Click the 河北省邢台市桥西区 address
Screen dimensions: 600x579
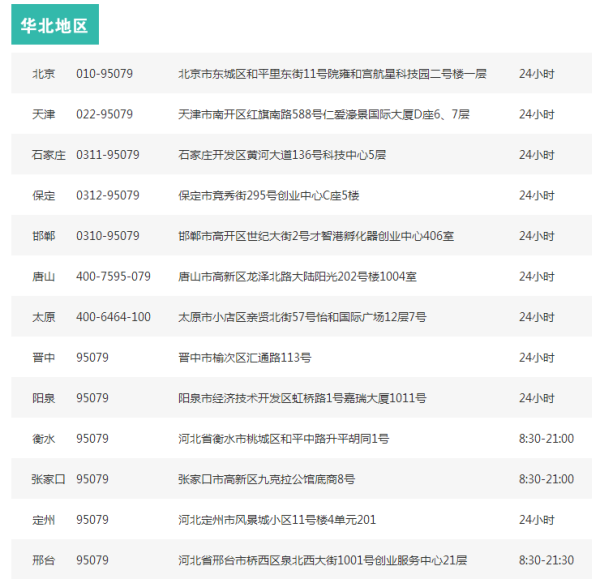pos(323,560)
